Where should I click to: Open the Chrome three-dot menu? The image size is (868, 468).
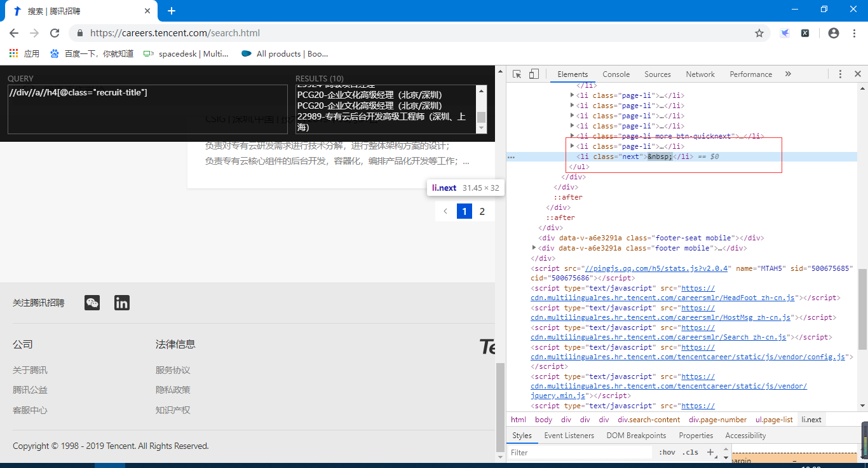[x=854, y=33]
